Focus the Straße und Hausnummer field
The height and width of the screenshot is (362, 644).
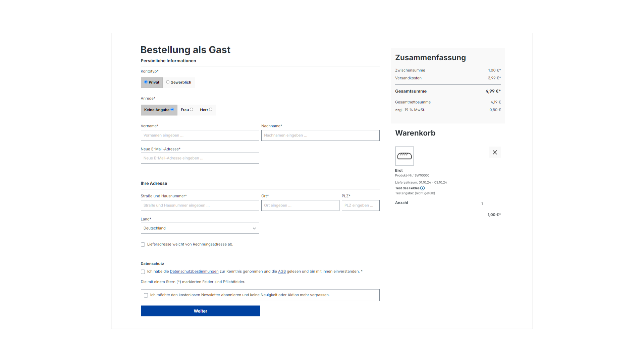[x=200, y=205]
